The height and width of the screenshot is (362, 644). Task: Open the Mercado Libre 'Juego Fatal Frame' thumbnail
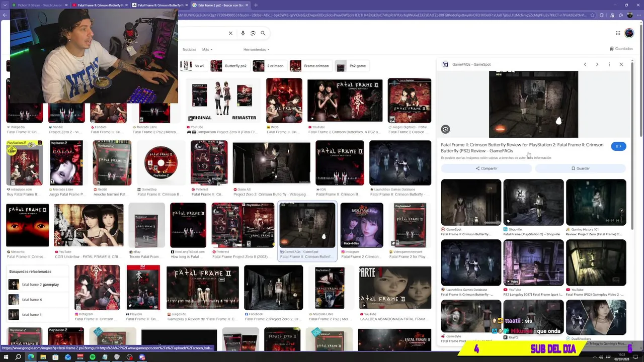point(66,163)
